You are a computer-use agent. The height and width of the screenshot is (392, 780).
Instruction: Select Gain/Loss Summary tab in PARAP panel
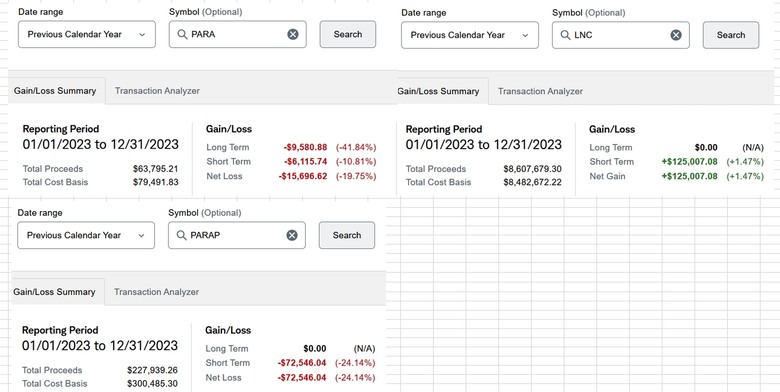(54, 292)
